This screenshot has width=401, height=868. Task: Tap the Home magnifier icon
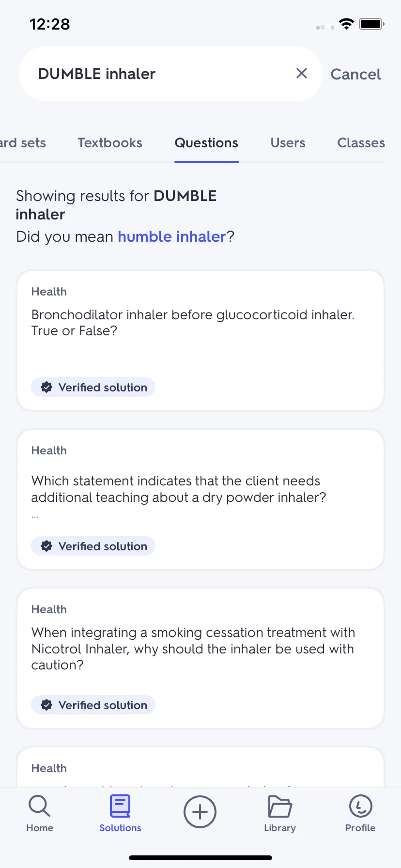click(40, 806)
